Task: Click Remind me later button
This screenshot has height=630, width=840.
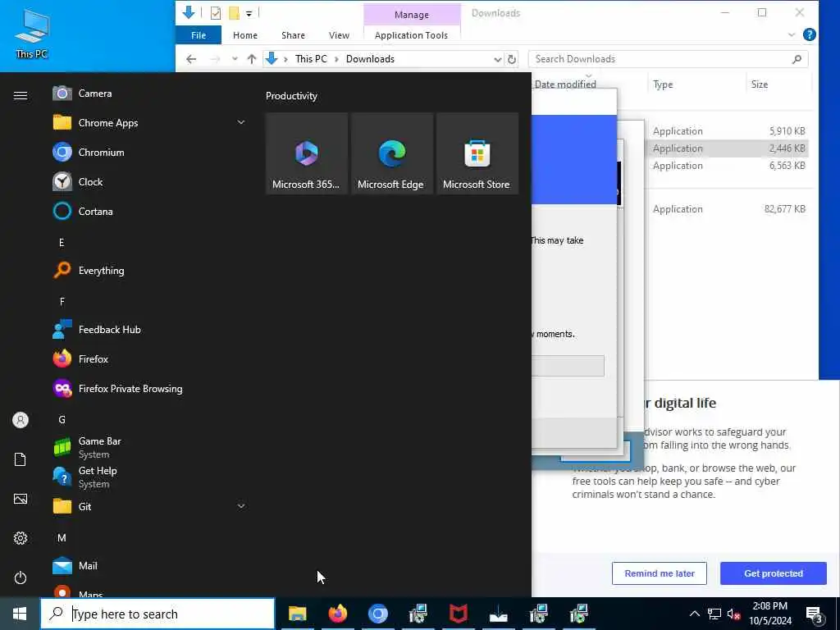Action: 660,573
